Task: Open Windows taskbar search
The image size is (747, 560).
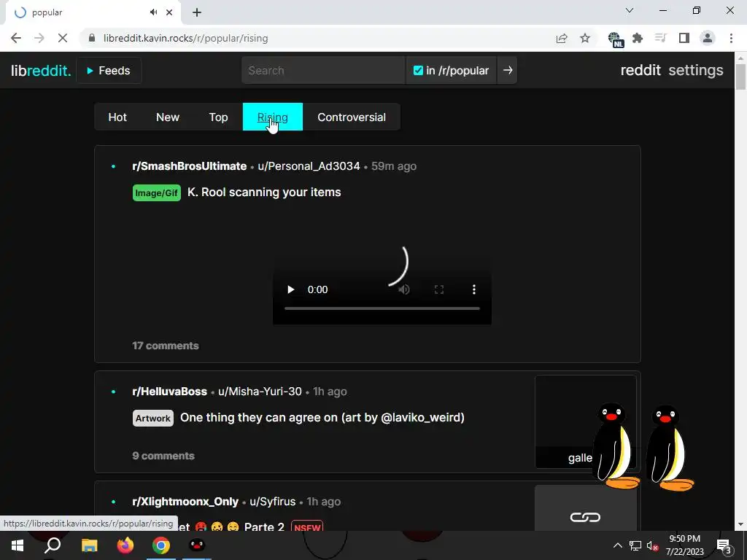Action: 53,545
